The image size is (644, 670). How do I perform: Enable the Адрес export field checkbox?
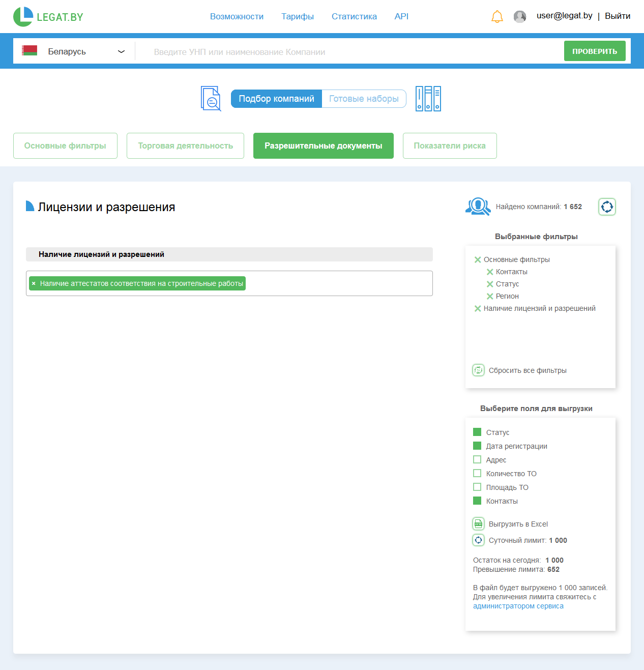(x=477, y=459)
